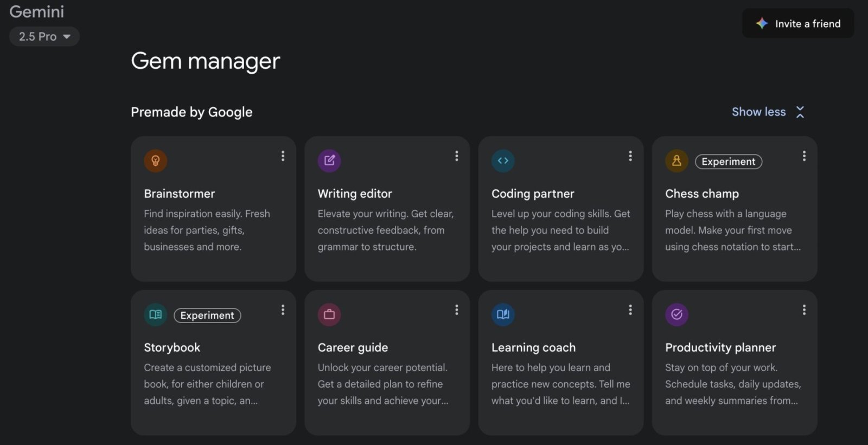Screen dimensions: 868x445
Task: Click the Experiment badge on Storybook
Action: click(207, 315)
